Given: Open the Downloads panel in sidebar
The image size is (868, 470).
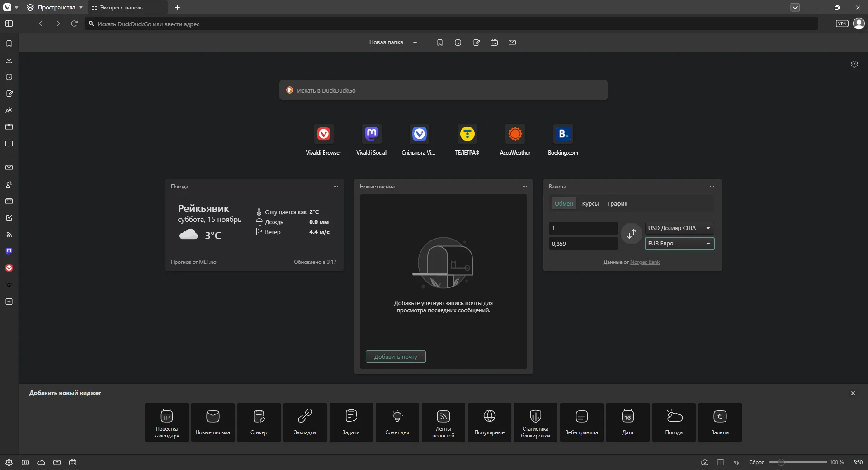Looking at the screenshot, I should pos(9,60).
